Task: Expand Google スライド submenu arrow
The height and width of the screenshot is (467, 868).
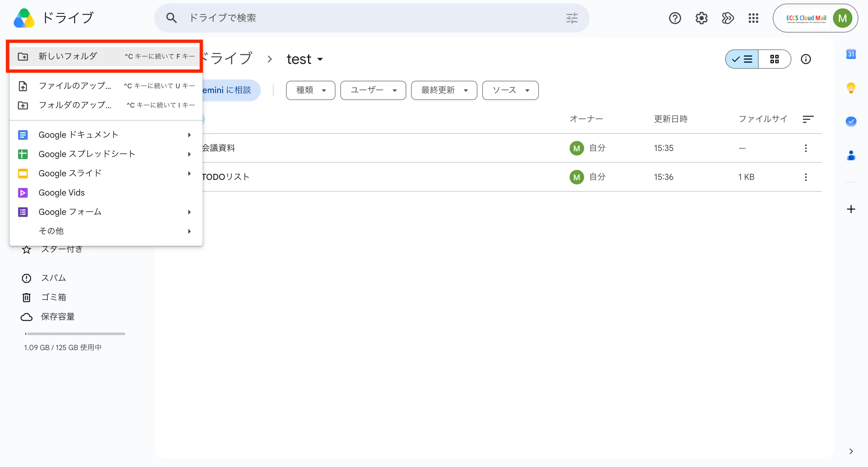Action: pos(189,174)
